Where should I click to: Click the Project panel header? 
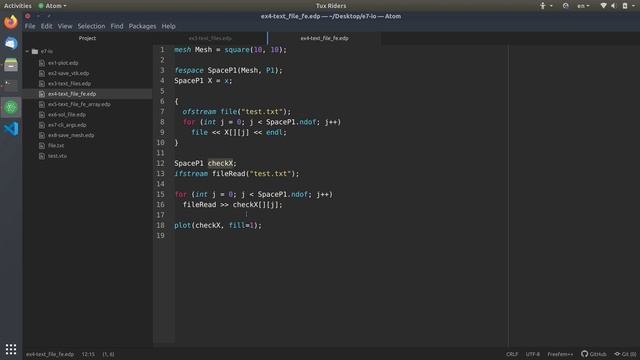(87, 38)
